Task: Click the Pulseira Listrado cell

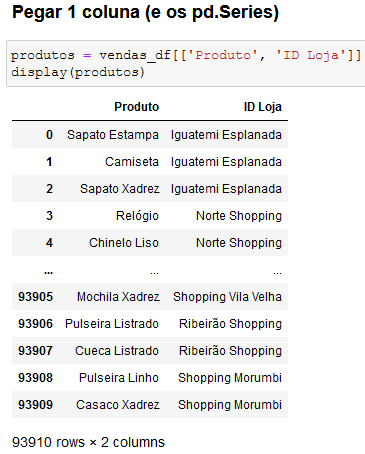Action: coord(112,324)
